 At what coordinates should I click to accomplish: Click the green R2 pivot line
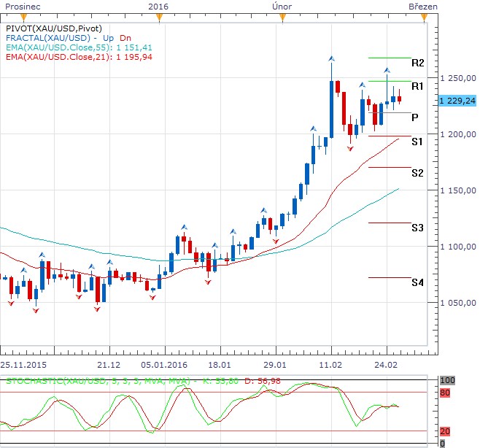point(390,58)
